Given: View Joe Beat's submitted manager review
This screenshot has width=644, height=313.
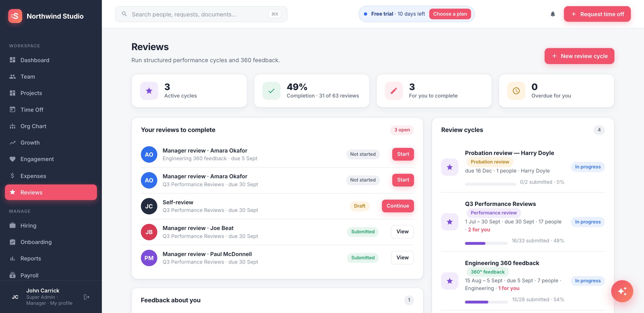Looking at the screenshot, I should [x=402, y=232].
